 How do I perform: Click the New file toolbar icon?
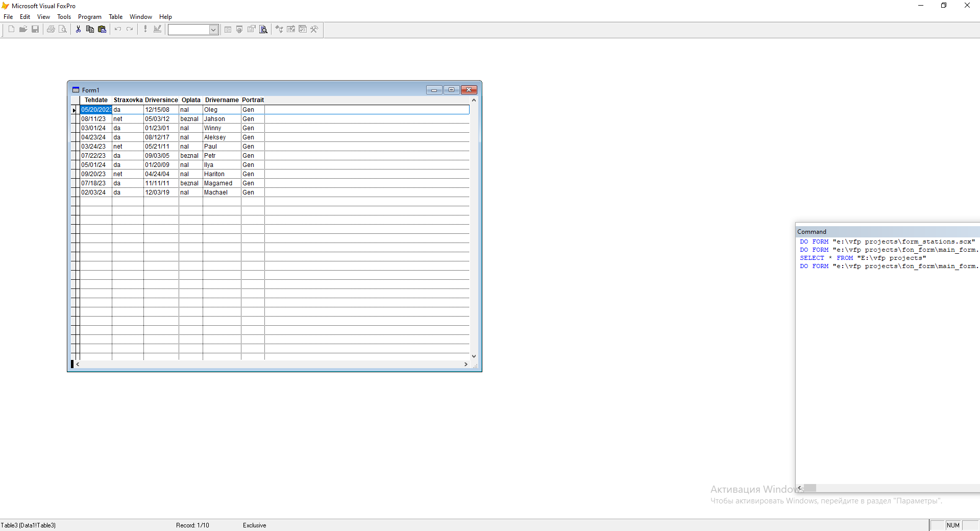(11, 29)
